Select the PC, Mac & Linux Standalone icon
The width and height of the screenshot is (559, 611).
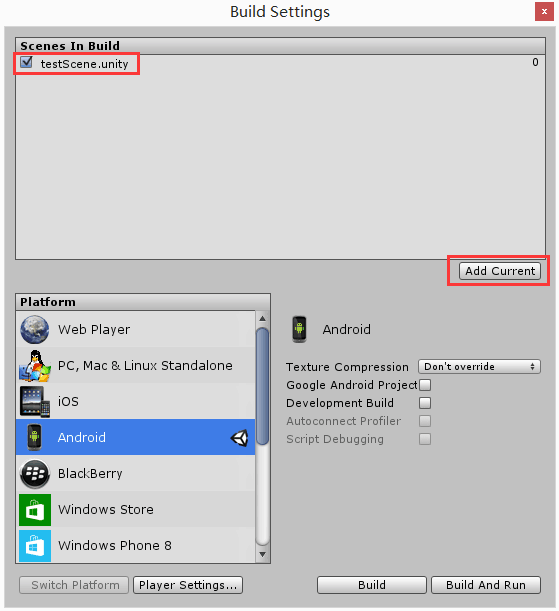click(35, 366)
